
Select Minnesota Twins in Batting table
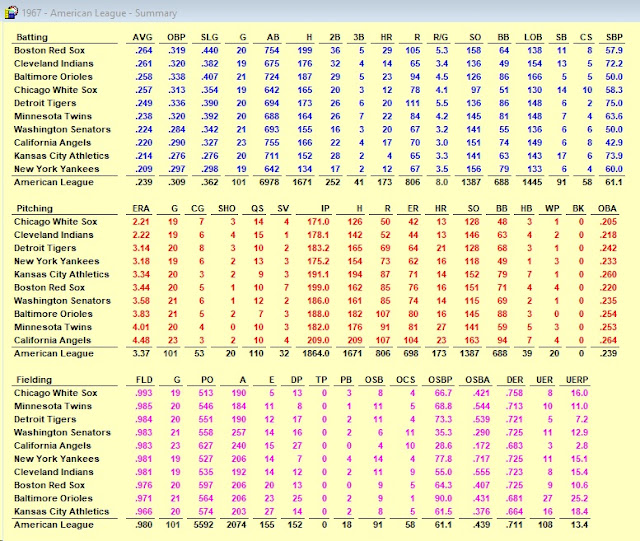click(53, 116)
